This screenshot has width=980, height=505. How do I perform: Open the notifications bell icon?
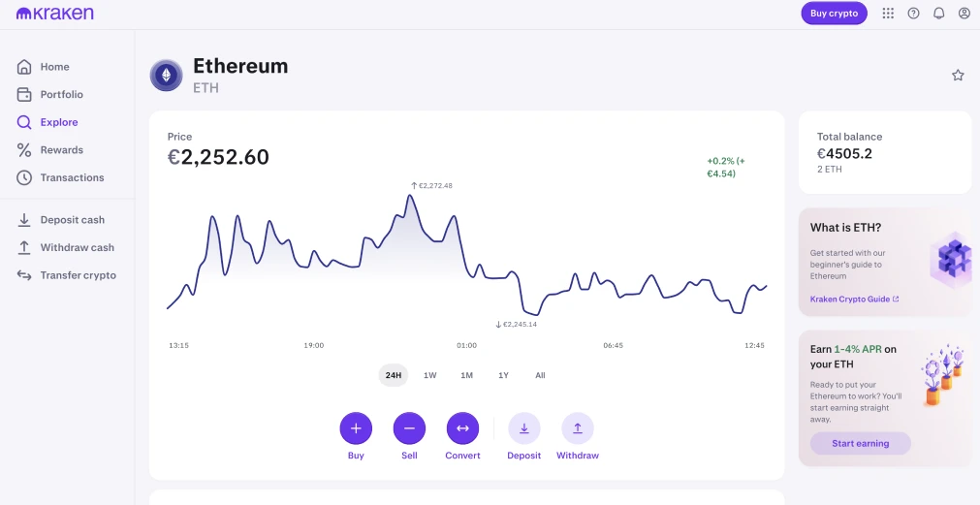click(938, 14)
